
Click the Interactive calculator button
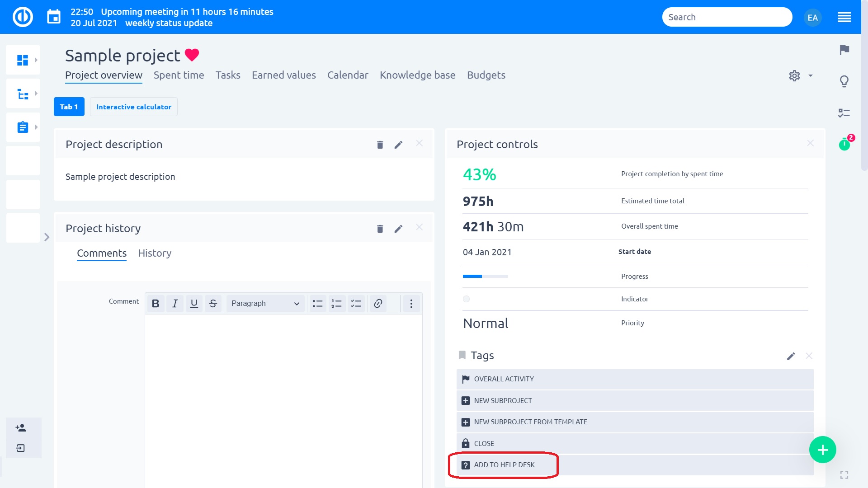(133, 107)
